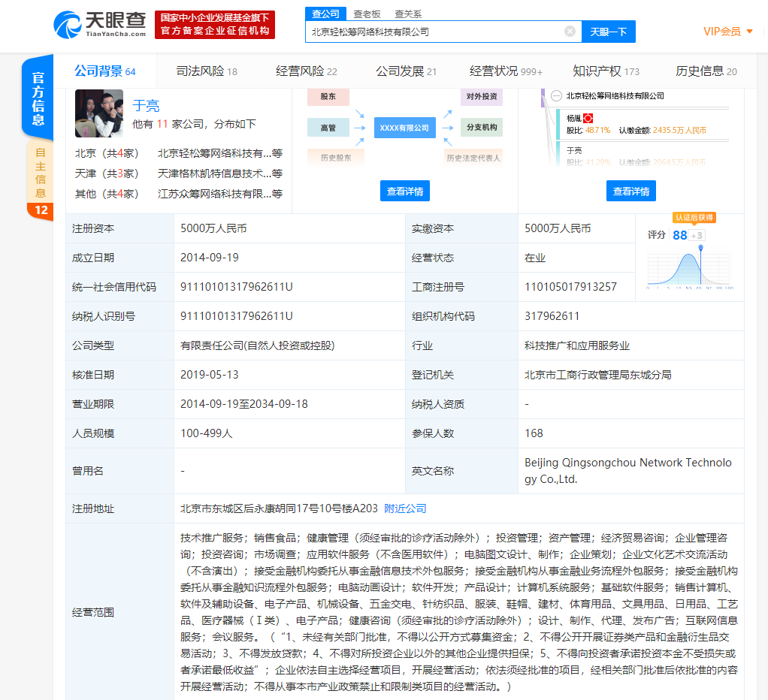This screenshot has width=768, height=700.
Task: Click the 分支机构 box in the diagram
Action: click(482, 127)
